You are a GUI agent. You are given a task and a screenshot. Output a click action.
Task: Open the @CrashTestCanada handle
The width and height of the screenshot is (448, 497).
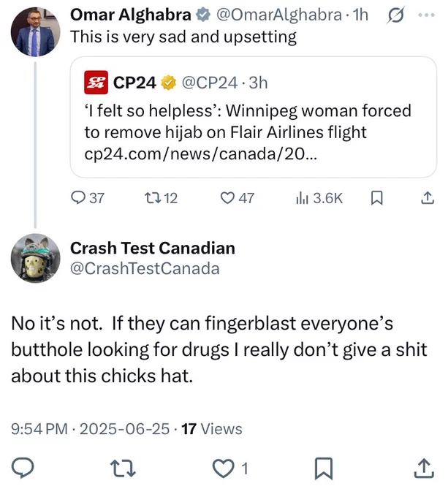pos(145,268)
